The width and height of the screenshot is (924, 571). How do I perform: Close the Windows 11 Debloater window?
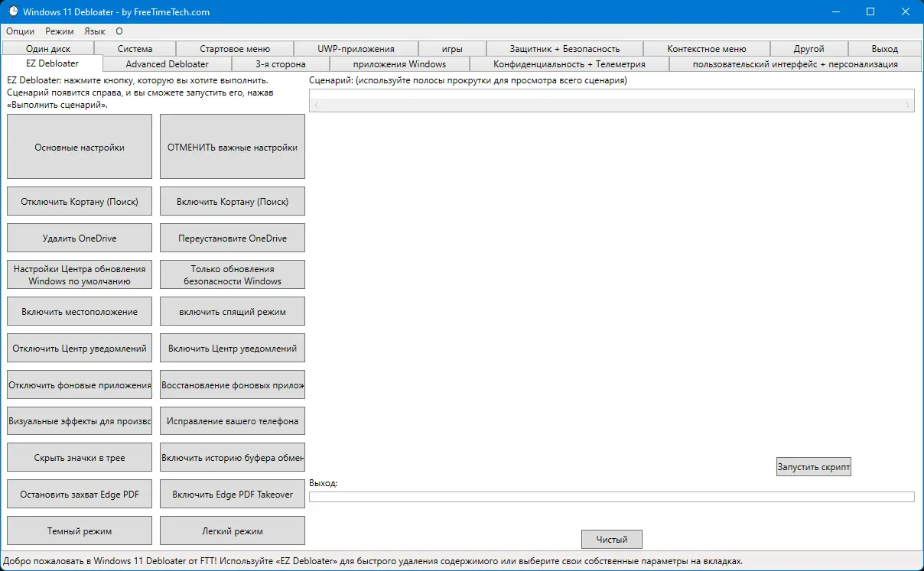(x=906, y=11)
